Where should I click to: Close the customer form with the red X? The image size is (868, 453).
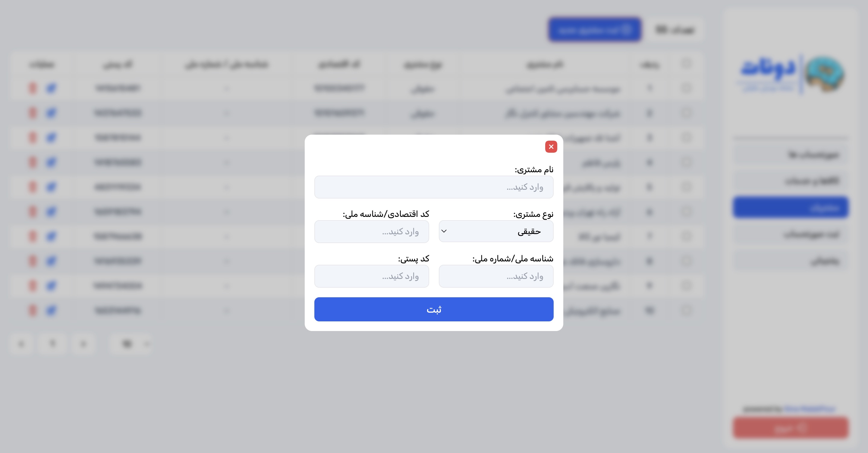coord(551,146)
